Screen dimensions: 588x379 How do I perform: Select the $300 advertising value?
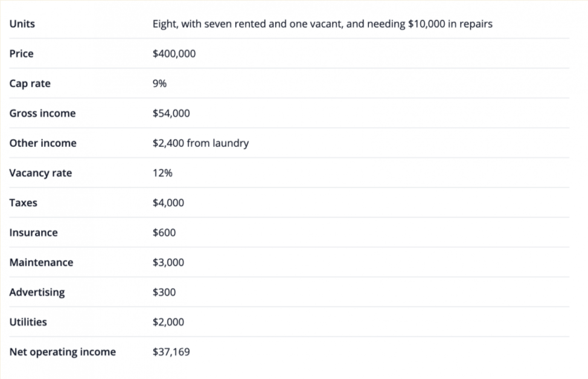coord(164,292)
